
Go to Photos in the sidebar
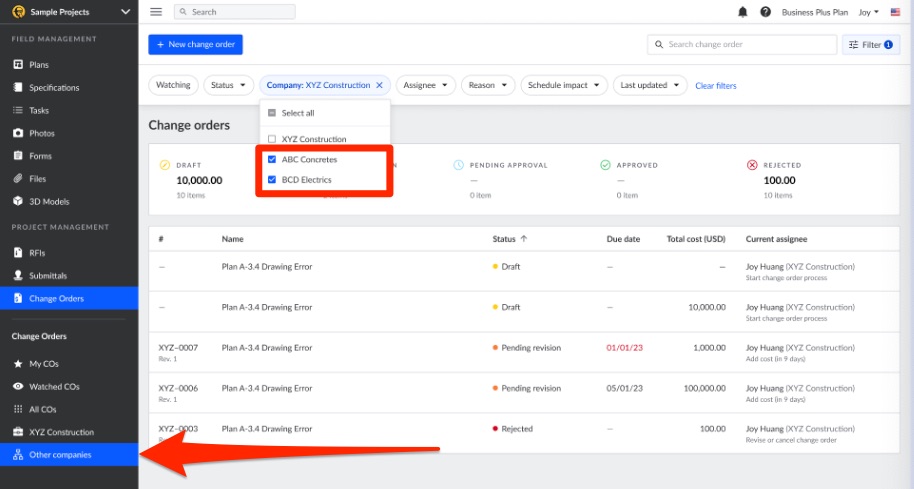(x=42, y=133)
